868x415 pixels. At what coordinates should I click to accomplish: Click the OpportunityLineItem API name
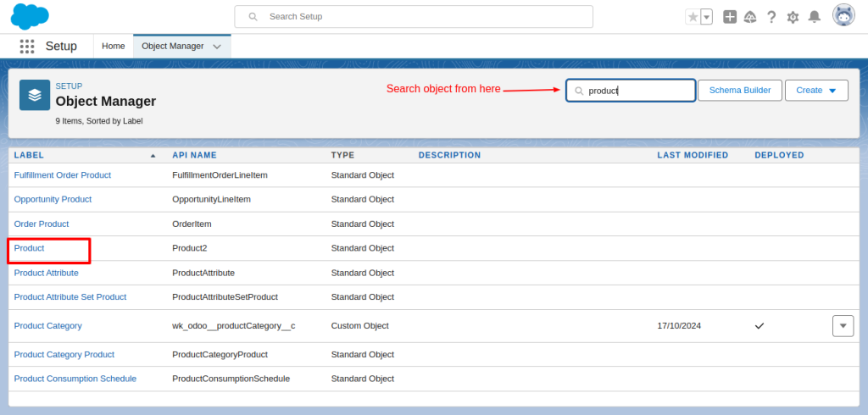click(x=211, y=199)
